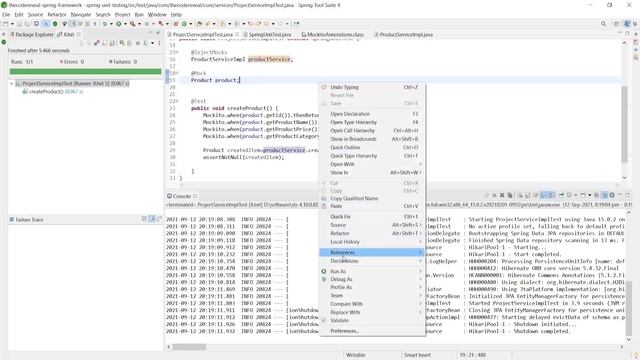Image resolution: width=640 pixels, height=360 pixels.
Task: Open the Window menu in the menu bar
Action: coord(157,15)
